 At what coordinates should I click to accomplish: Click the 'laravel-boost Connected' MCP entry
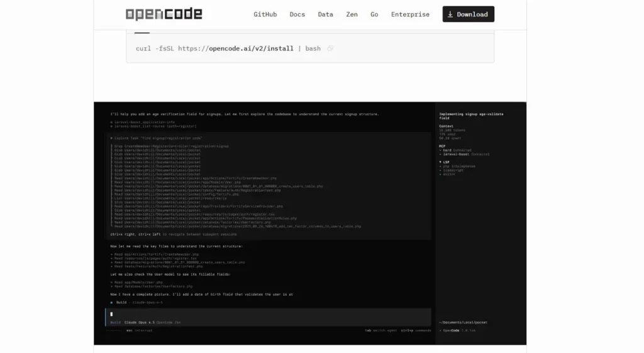pos(465,155)
